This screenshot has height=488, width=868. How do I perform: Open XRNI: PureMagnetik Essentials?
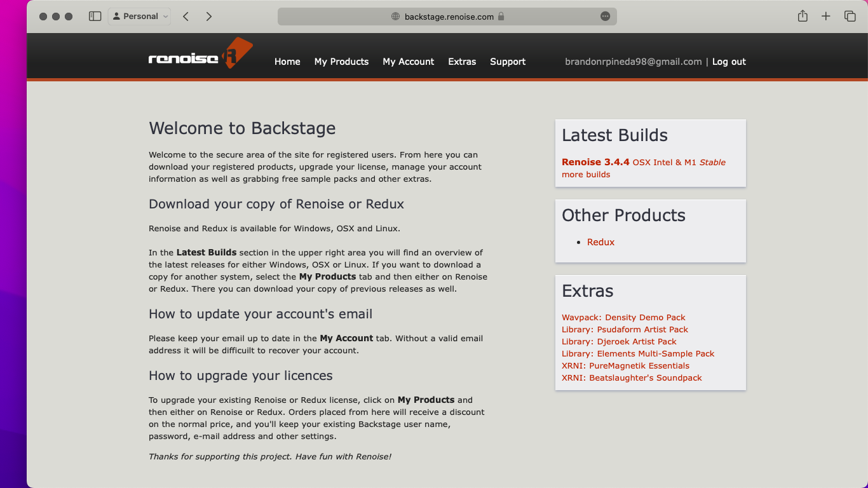click(625, 365)
